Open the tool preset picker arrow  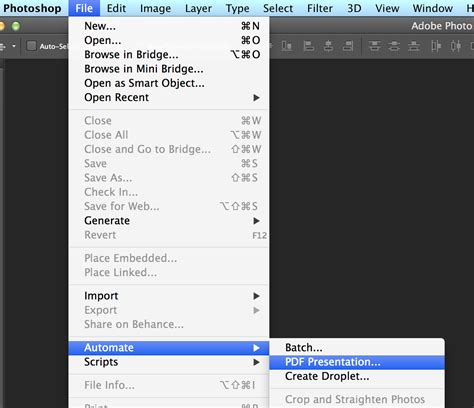tap(14, 46)
